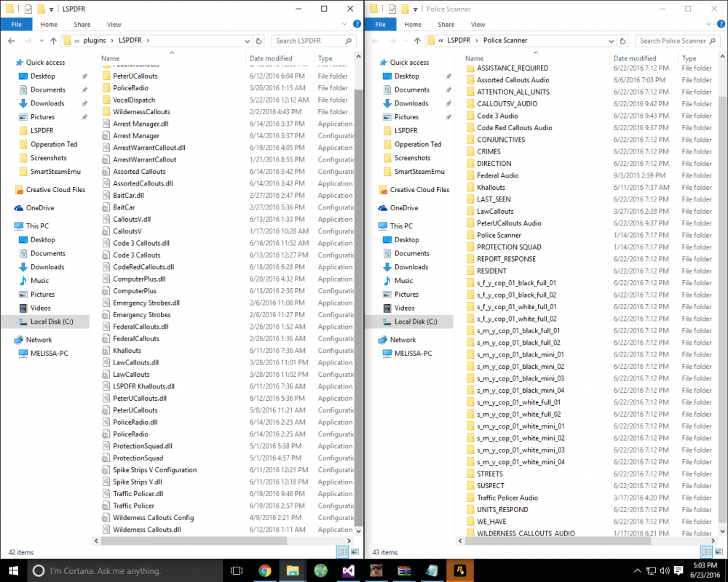Go back in the LSPDFR window
Viewport: 728px width, 582px height.
[x=12, y=41]
